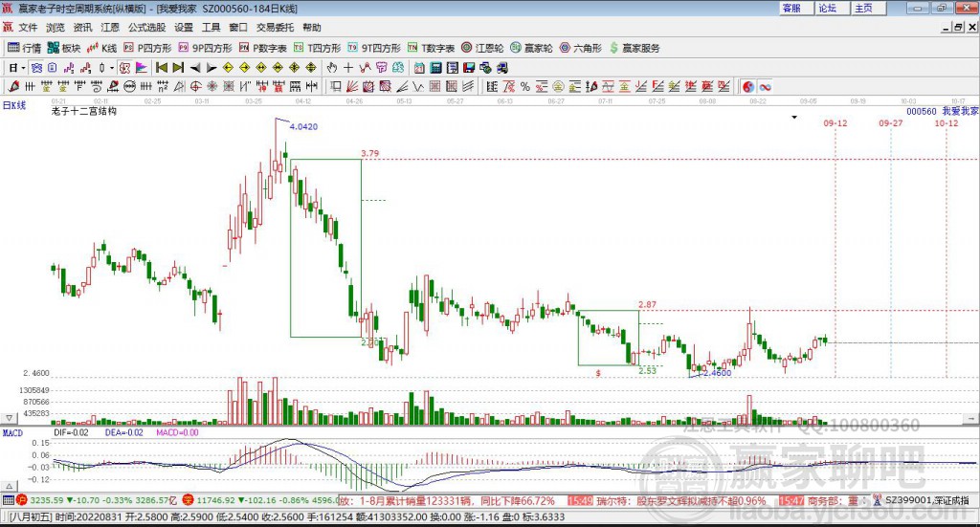Select the red pencil drawing tool
This screenshot has width=980, height=527.
pyautogui.click(x=13, y=86)
